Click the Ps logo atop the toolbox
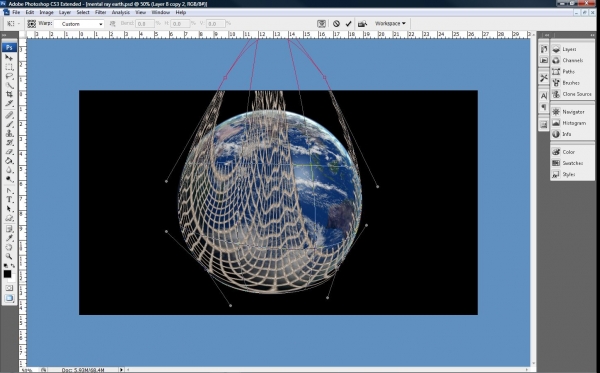This screenshot has height=373, width=600. tap(9, 47)
